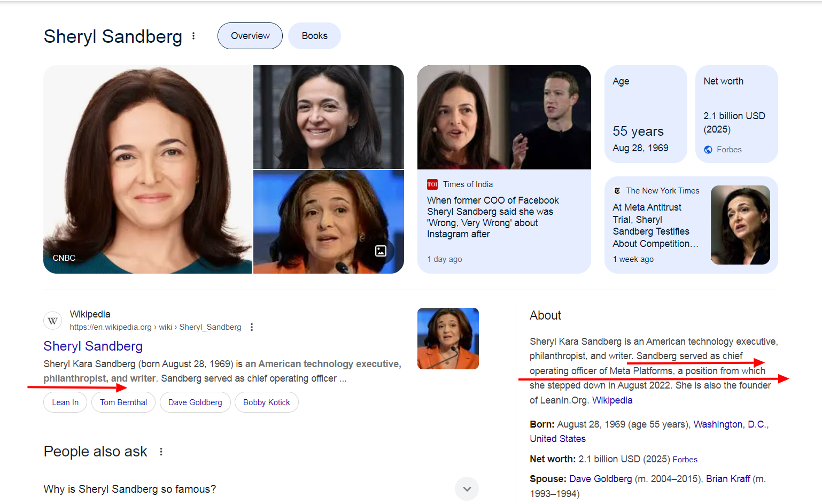
Task: Expand the 'Why is Sheryl Sandberg so famous?' question
Action: pyautogui.click(x=467, y=489)
